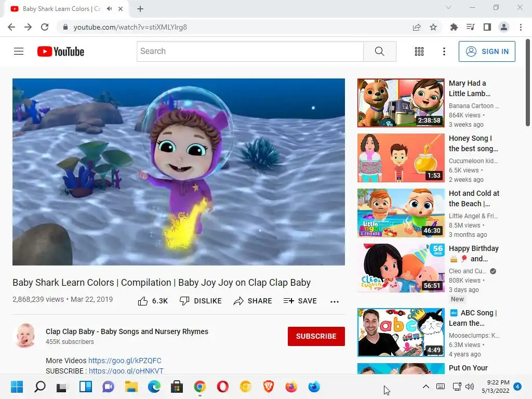The height and width of the screenshot is (399, 532).
Task: Click the main video player
Action: [x=179, y=171]
